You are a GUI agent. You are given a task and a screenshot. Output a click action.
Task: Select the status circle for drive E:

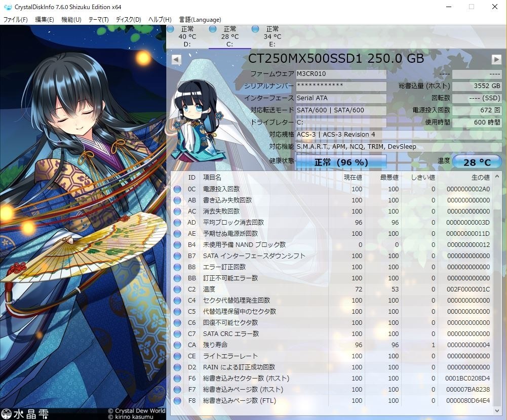click(255, 29)
